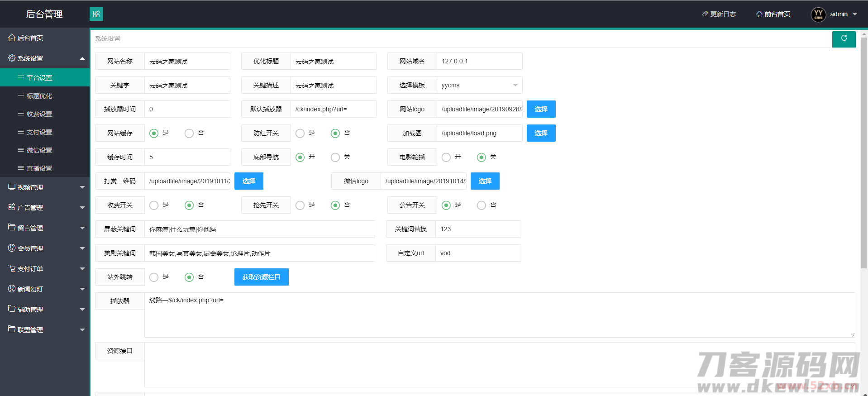Click the 更新日志 update log icon
868x396 pixels.
(x=705, y=14)
